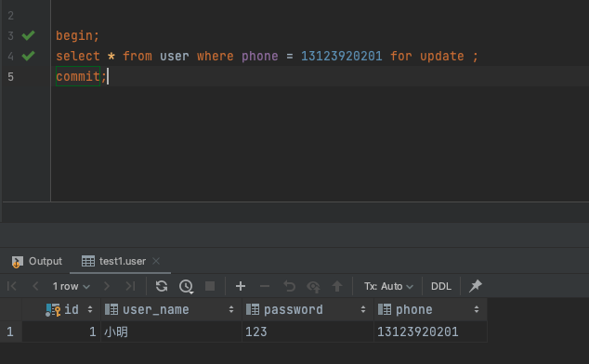Click 'phone' column name in the query
Screen dimensions: 589x364
(x=259, y=57)
